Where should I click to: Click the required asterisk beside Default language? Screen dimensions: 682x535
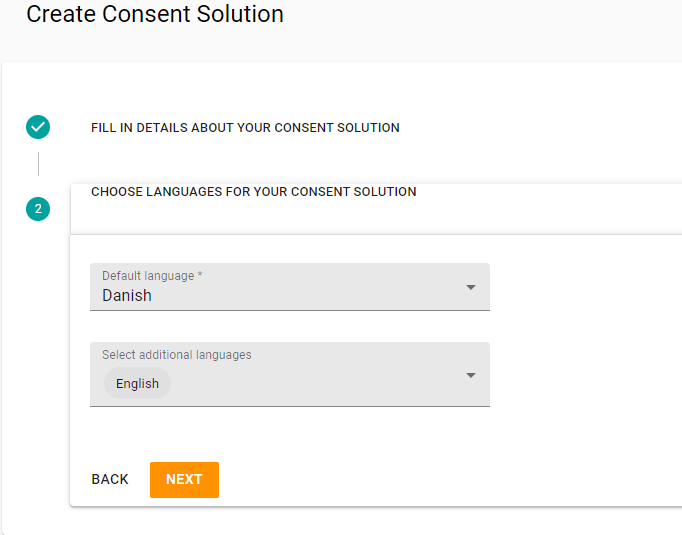click(200, 275)
